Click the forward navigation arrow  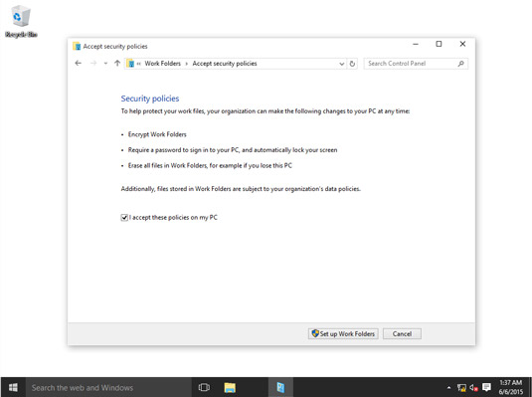click(93, 63)
